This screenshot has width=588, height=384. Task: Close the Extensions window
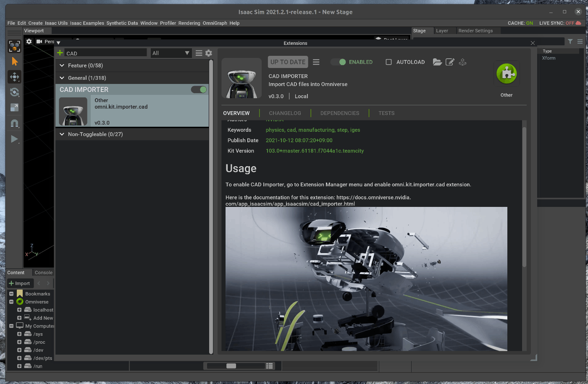click(x=533, y=43)
